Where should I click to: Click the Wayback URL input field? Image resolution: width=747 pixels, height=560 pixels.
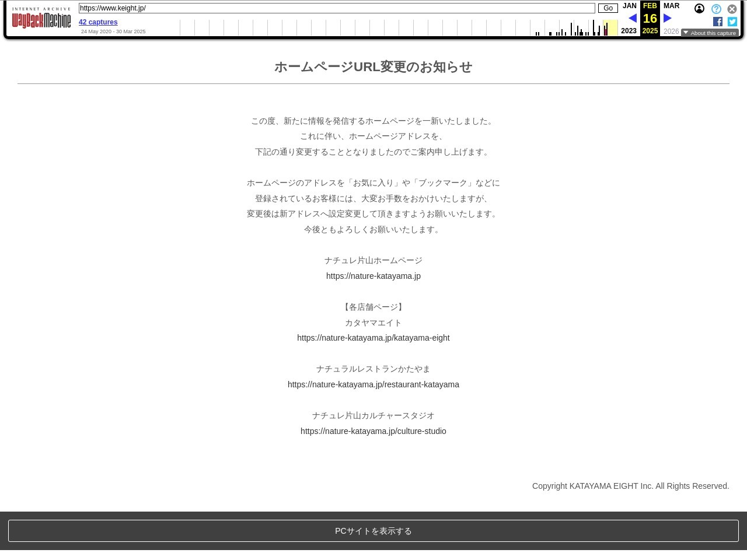click(x=337, y=8)
